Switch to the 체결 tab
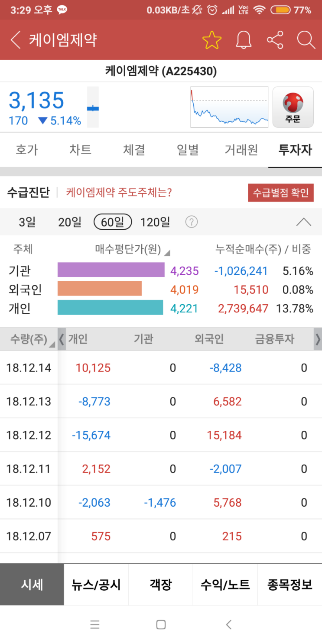This screenshot has width=322, height=644. (134, 150)
